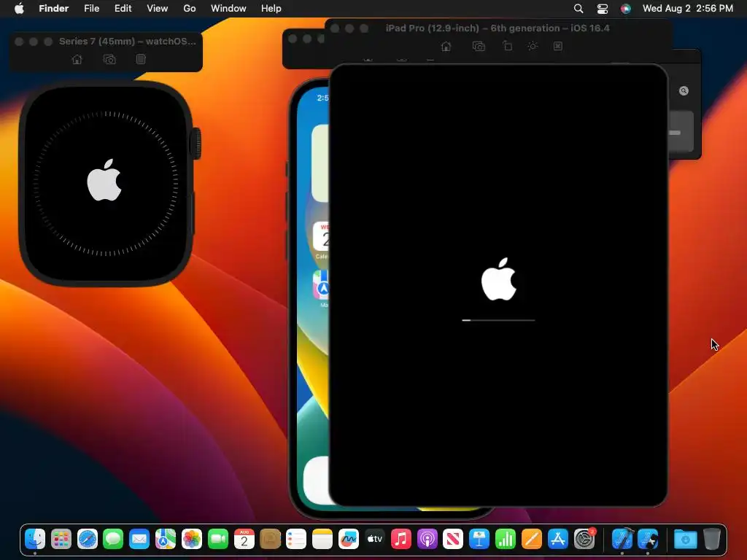Click the iPad Pro window title text
The width and height of the screenshot is (747, 560).
[x=498, y=28]
